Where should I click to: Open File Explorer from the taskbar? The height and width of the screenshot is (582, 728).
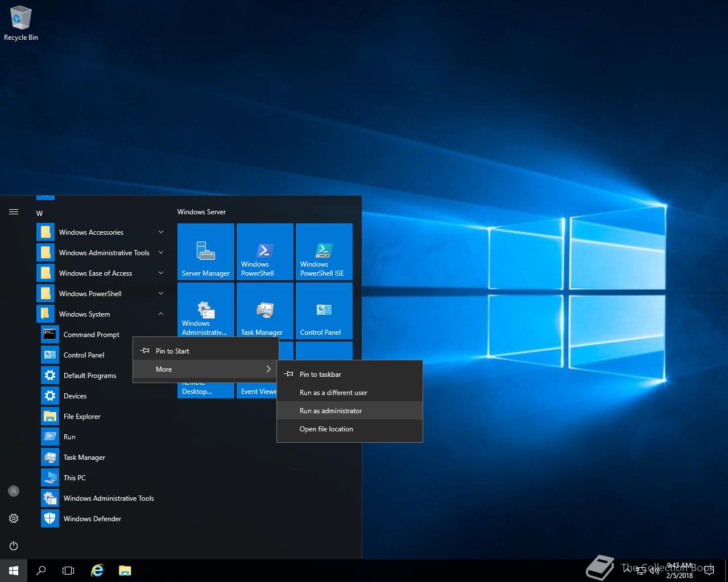point(125,570)
